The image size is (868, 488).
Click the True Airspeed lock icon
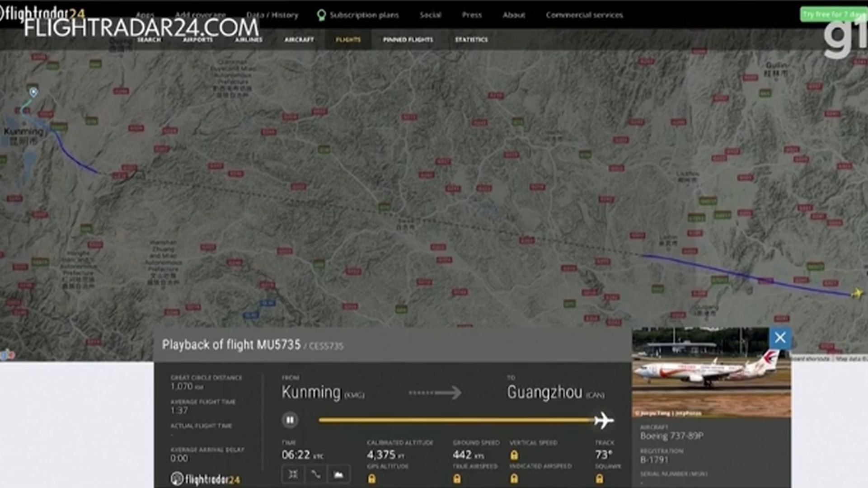pos(457,479)
